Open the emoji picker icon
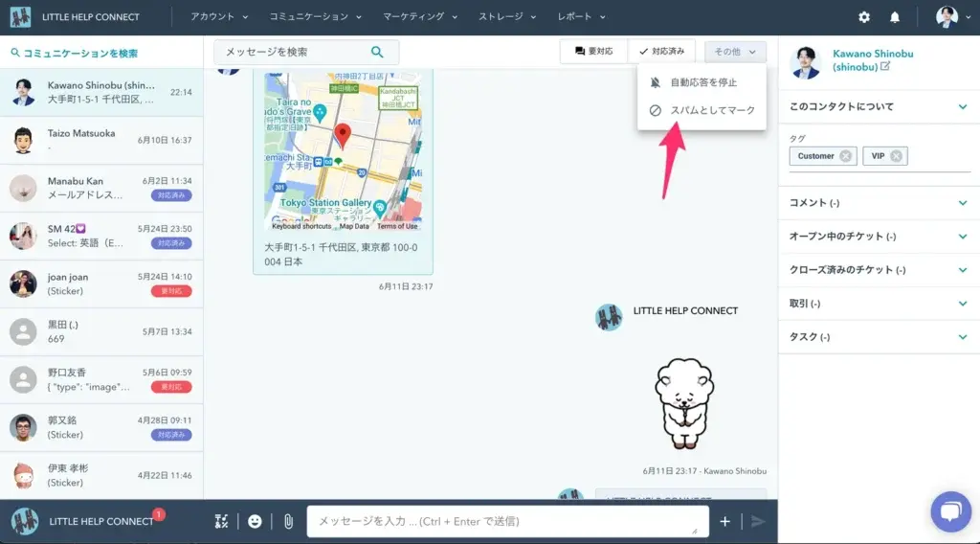The height and width of the screenshot is (544, 980). 255,521
